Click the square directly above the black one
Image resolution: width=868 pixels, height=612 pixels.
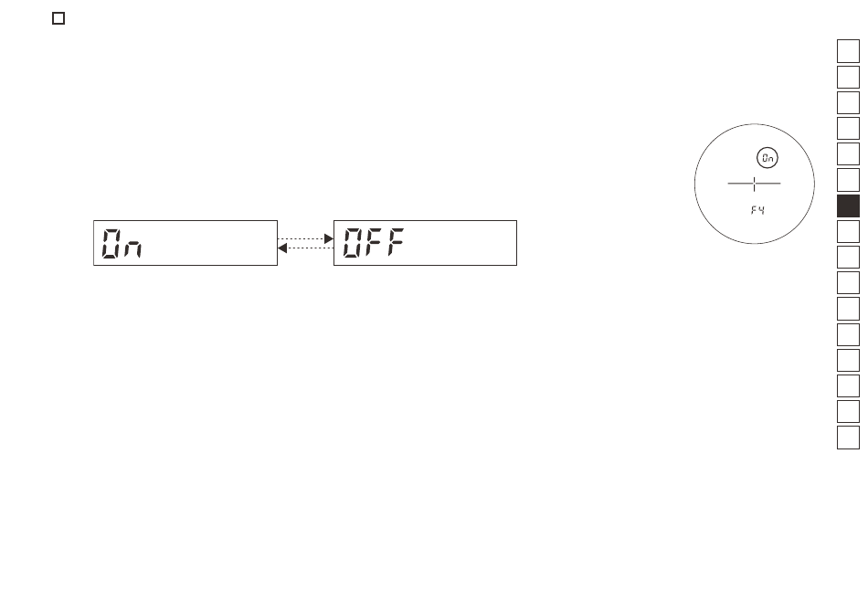tap(848, 180)
